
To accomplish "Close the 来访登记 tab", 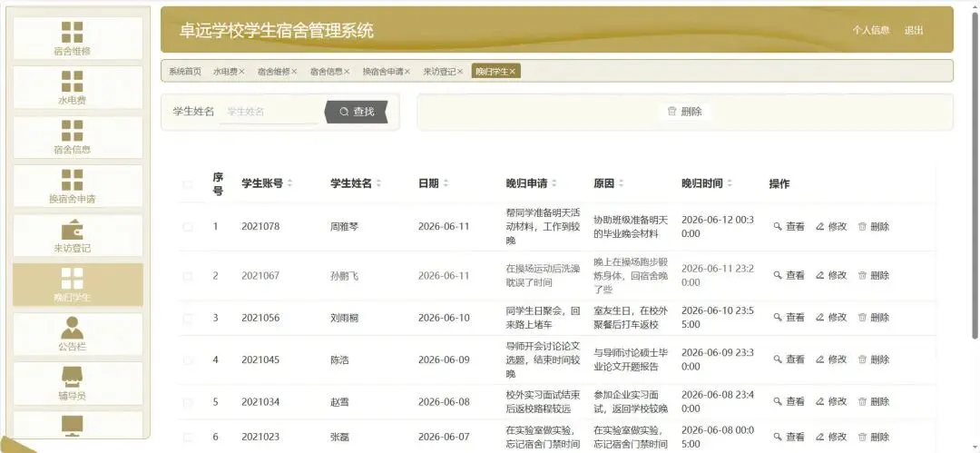I will (x=460, y=72).
